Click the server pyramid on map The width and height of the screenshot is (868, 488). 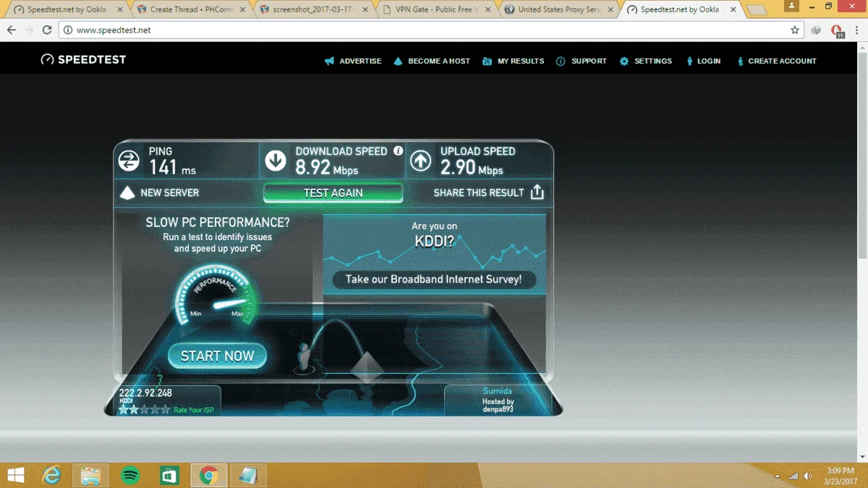[x=366, y=367]
